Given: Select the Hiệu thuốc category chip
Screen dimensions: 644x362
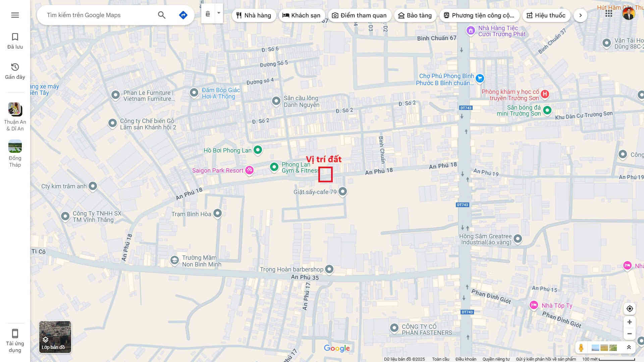Looking at the screenshot, I should [546, 15].
